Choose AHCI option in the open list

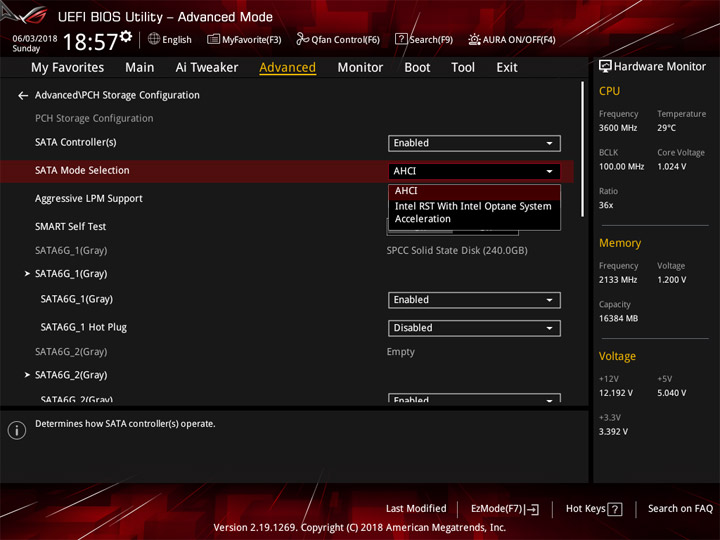coord(474,191)
